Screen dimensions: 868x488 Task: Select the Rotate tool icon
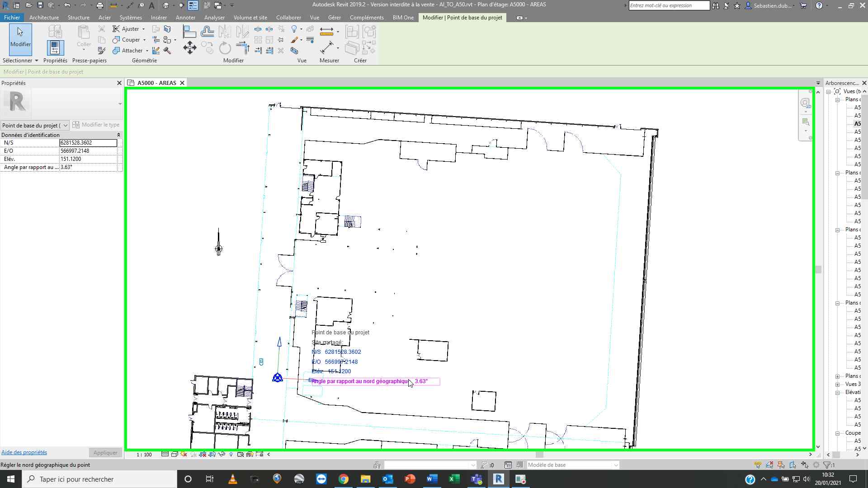click(225, 48)
